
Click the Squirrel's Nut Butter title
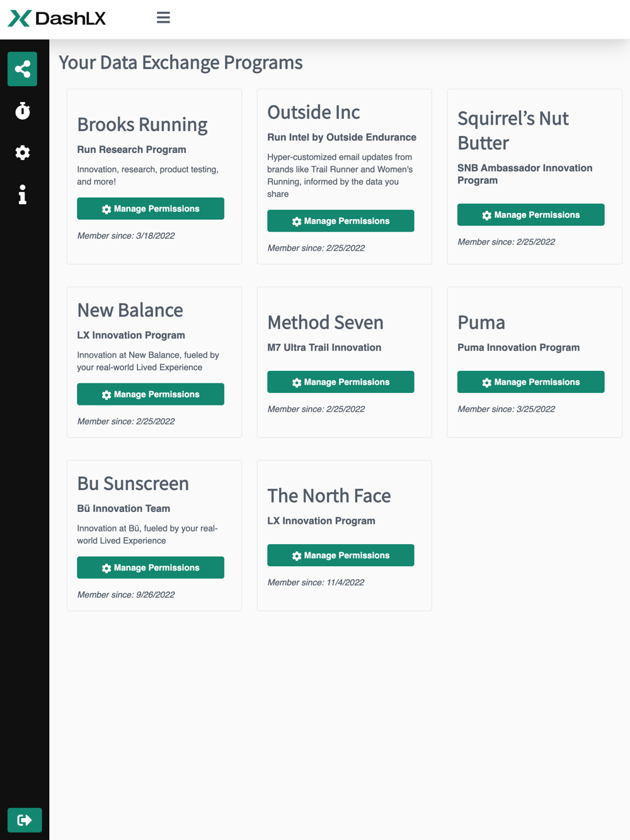(513, 130)
